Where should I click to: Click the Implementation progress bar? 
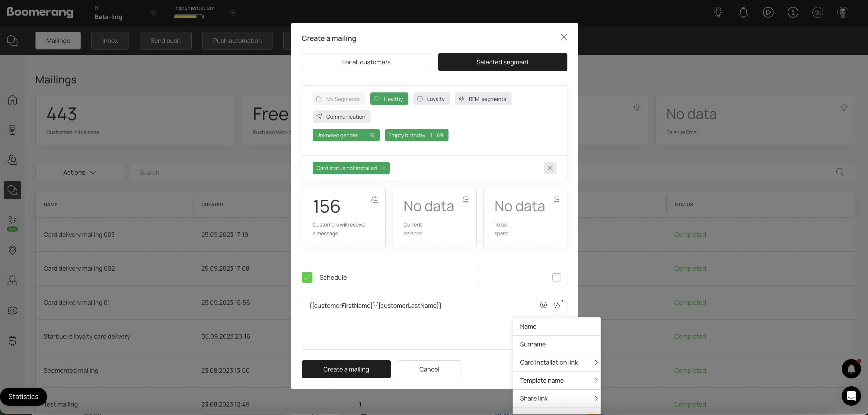[x=189, y=17]
